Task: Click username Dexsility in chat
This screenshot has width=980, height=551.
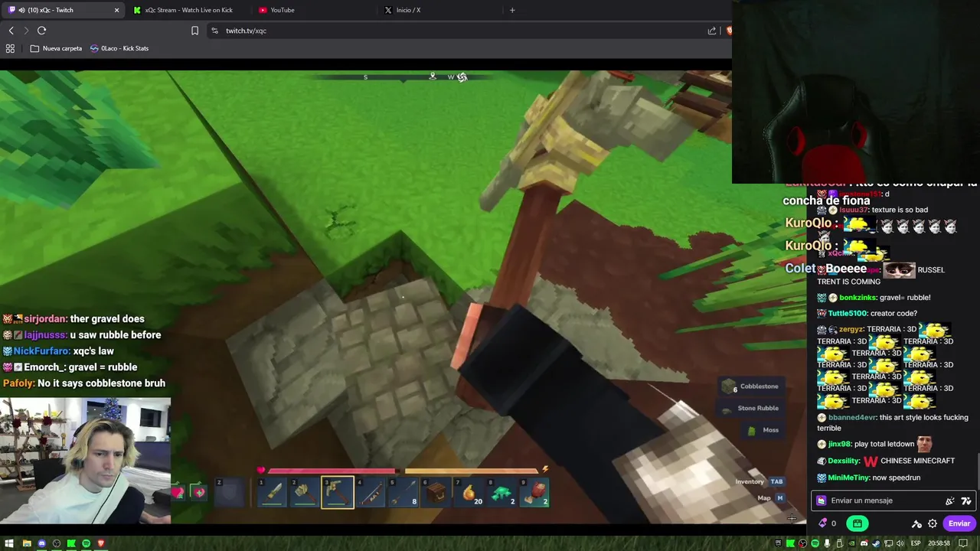Action: coord(844,461)
